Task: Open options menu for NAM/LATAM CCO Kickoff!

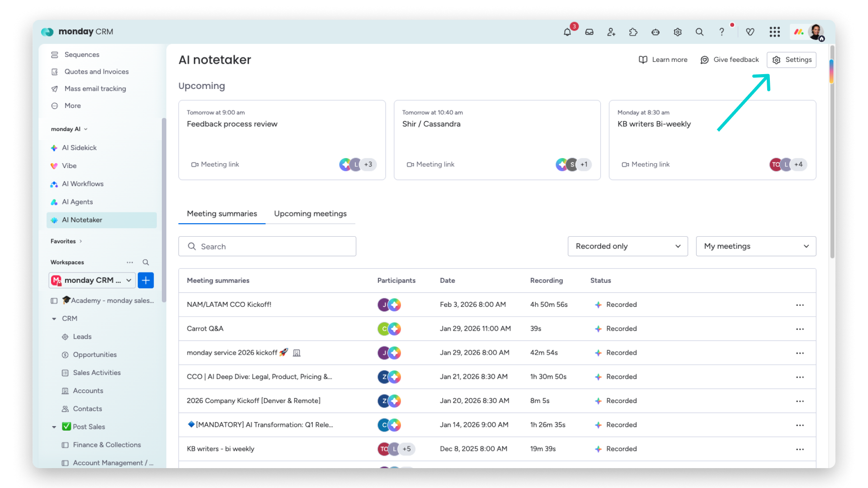Action: pos(800,305)
